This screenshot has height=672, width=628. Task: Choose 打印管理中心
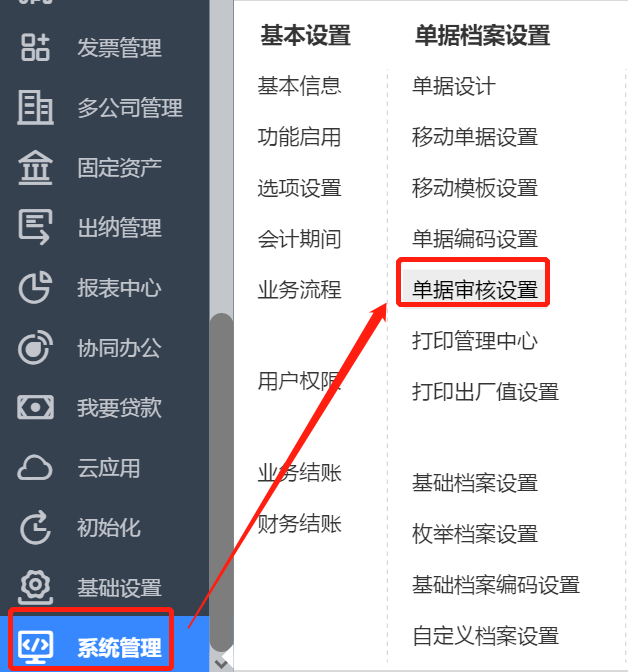[475, 341]
